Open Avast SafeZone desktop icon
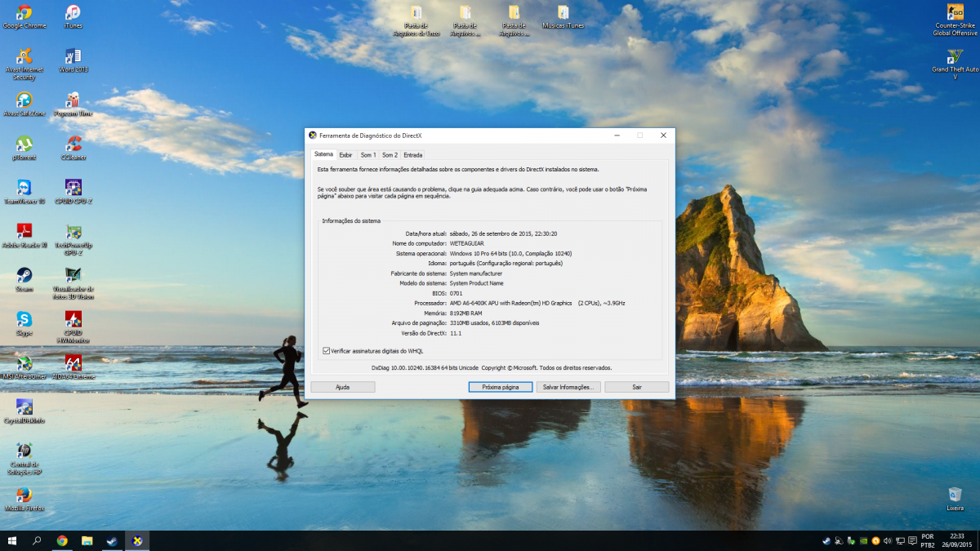This screenshot has width=980, height=551. (24, 104)
